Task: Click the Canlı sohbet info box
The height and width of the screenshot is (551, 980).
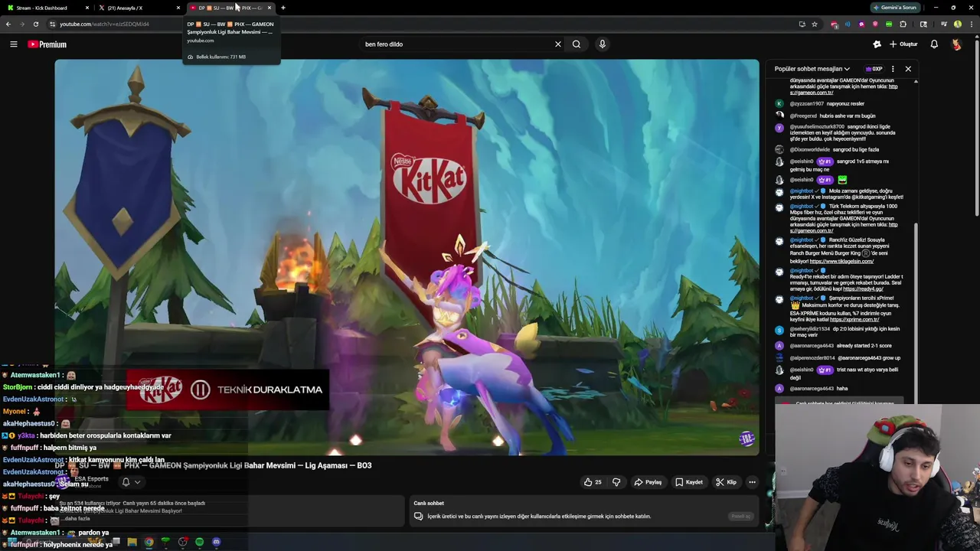Action: point(583,510)
